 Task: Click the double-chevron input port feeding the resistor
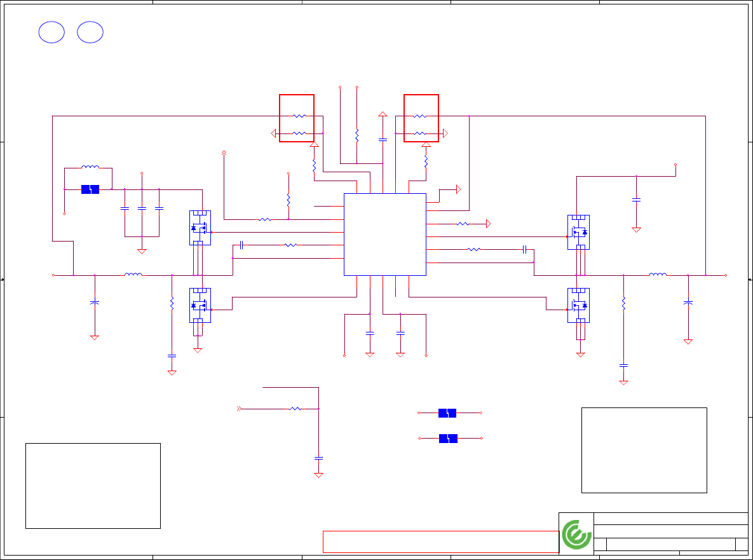pyautogui.click(x=239, y=409)
